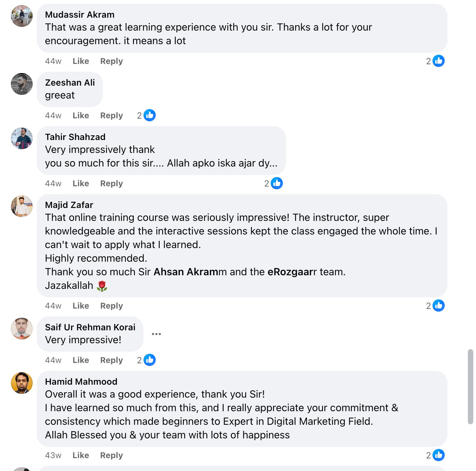Image resolution: width=476 pixels, height=471 pixels.
Task: Click the 44w timestamp on Zeeshan Ali's comment
Action: click(53, 116)
